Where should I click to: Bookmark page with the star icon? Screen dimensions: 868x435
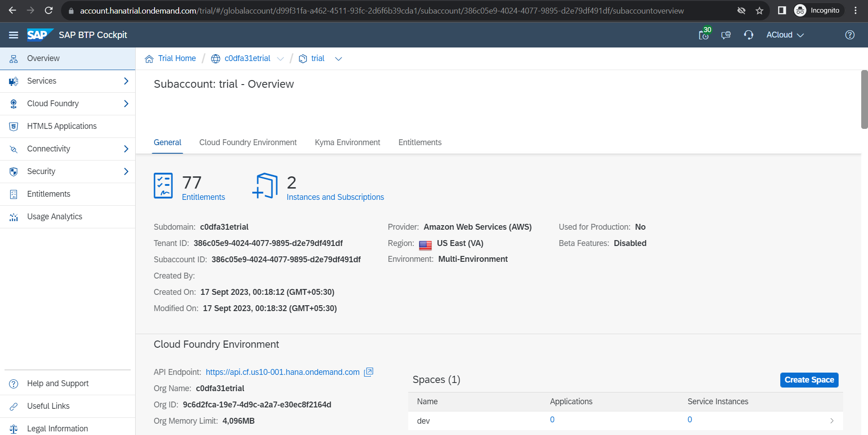(x=759, y=10)
